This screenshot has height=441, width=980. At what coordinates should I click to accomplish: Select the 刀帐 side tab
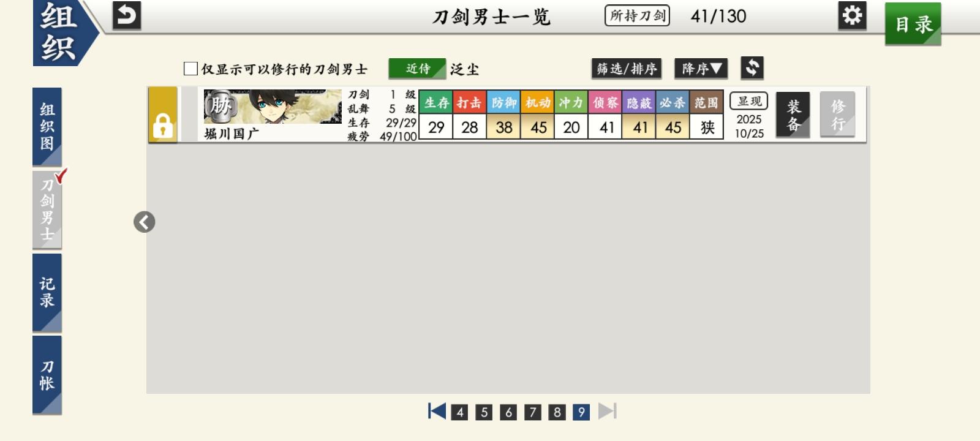tap(47, 375)
